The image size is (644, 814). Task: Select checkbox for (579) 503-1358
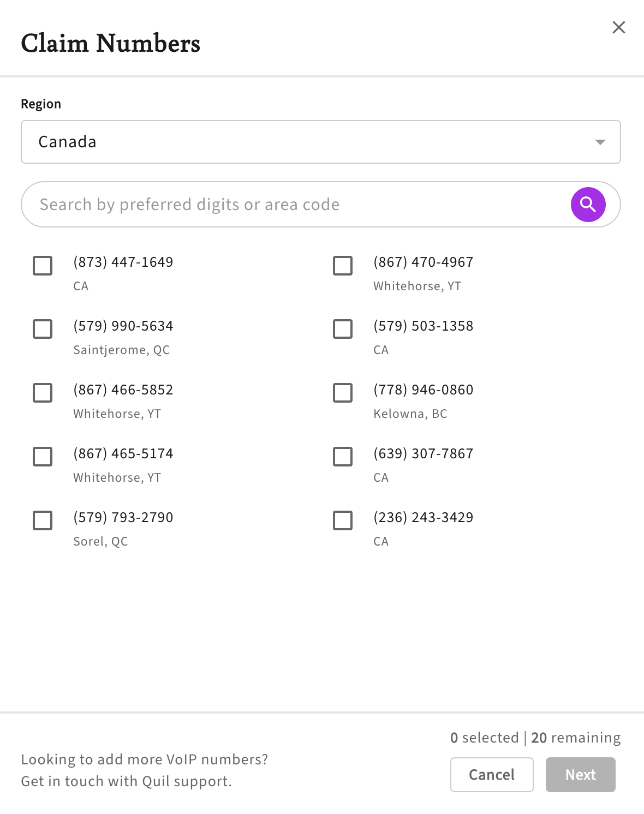point(343,329)
